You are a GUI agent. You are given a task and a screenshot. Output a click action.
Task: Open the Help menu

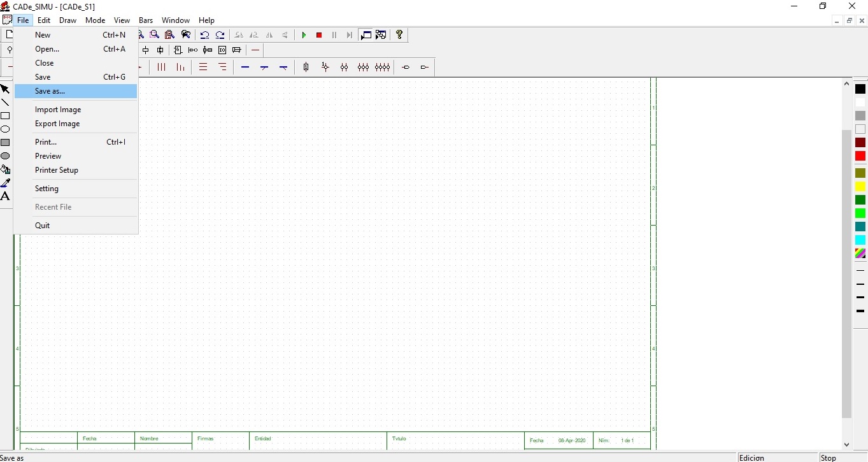(x=206, y=20)
